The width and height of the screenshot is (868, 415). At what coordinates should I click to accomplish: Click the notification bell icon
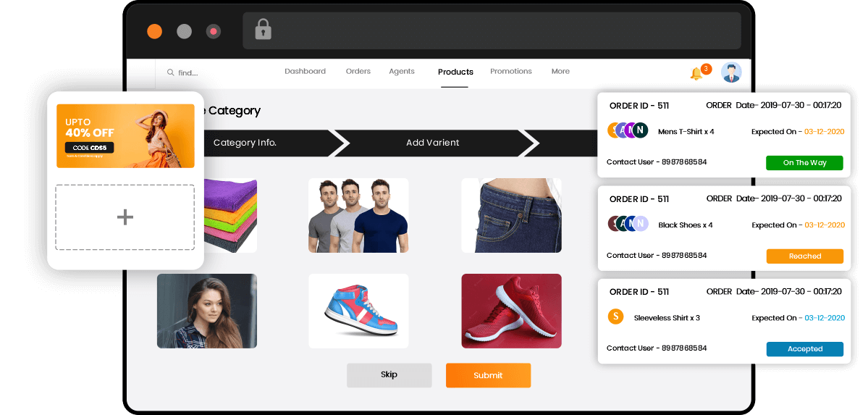click(x=696, y=74)
